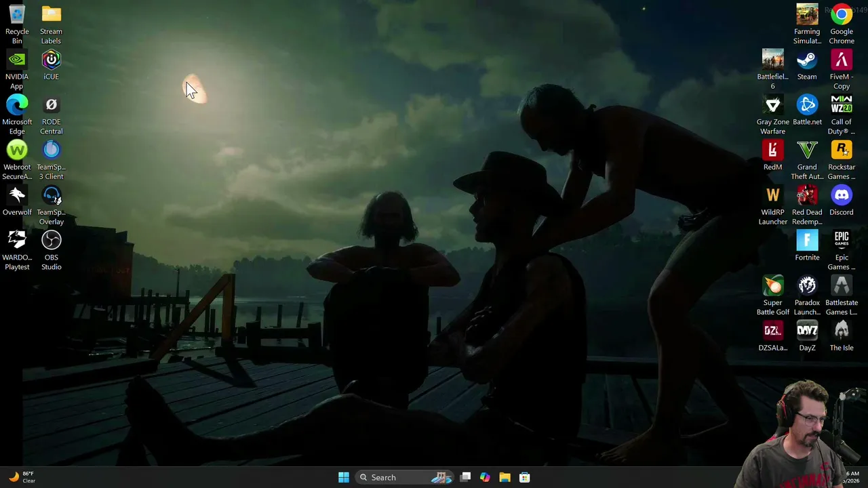The image size is (868, 488).
Task: Select the Webroot SecureAnywhere icon
Action: coord(17,160)
